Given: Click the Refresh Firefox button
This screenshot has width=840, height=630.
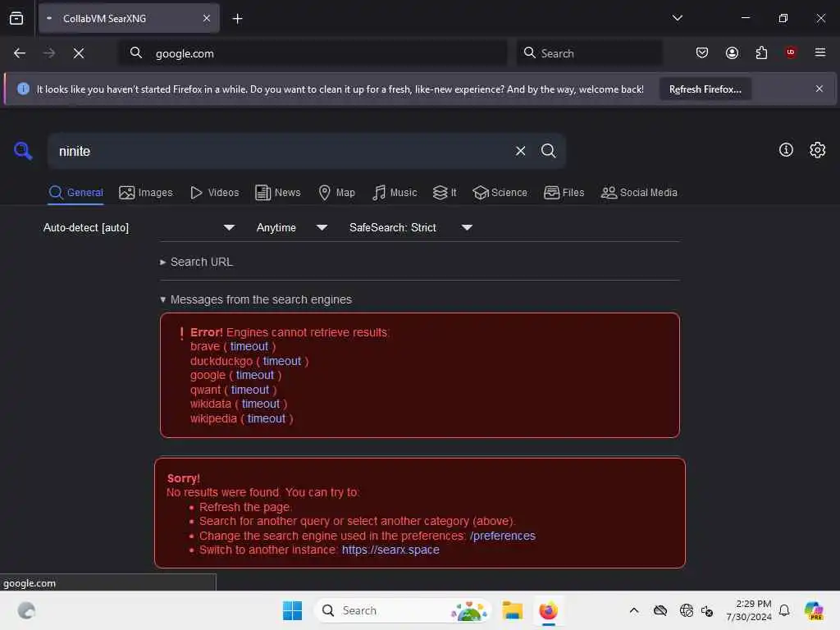Looking at the screenshot, I should (705, 89).
